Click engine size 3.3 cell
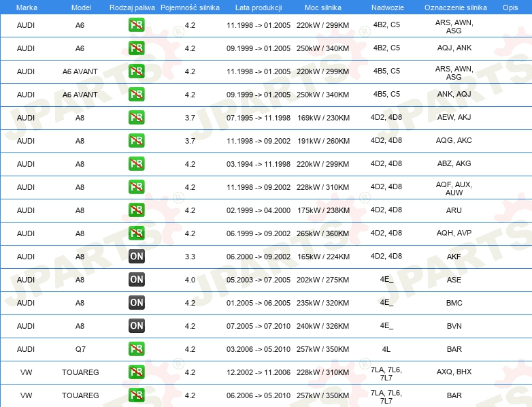 (x=190, y=257)
